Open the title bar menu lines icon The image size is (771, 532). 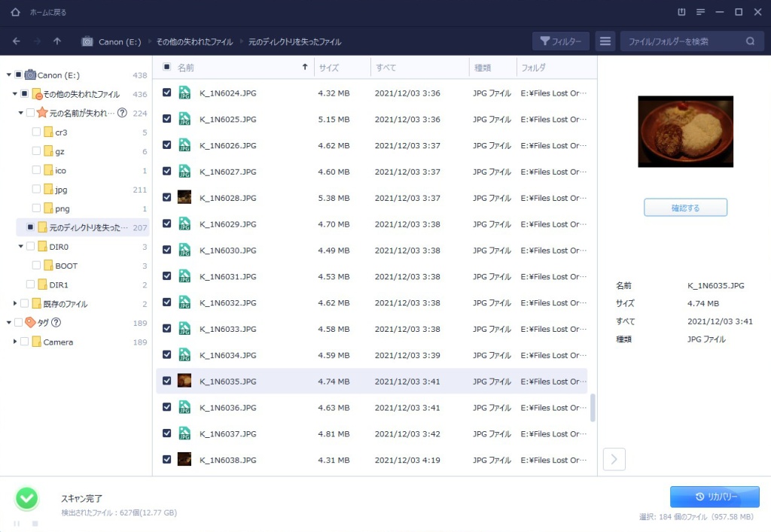701,12
